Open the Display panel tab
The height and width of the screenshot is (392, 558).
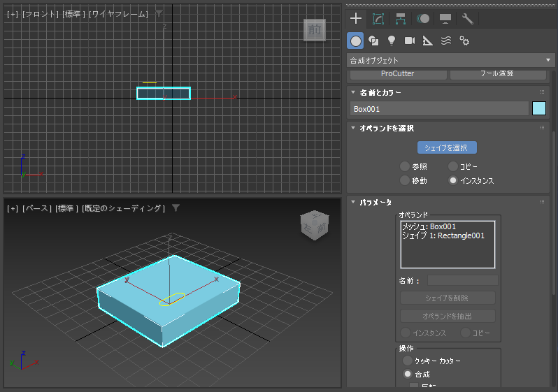445,18
